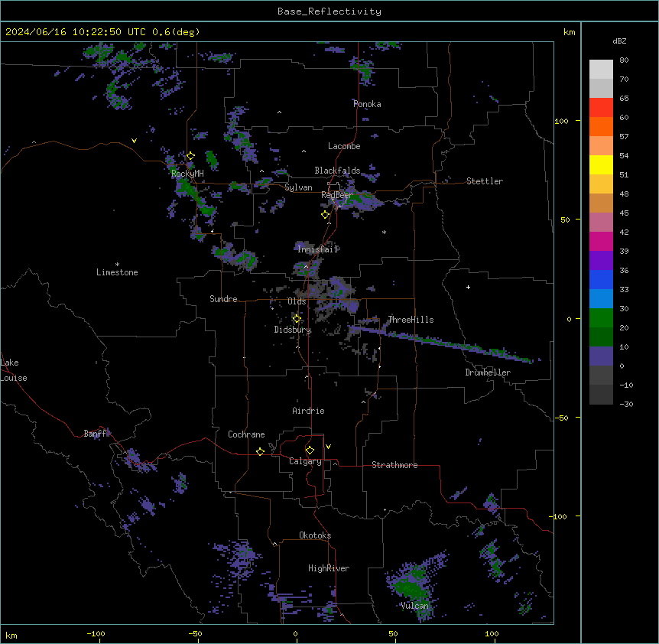Click the Airdrie city label
The width and height of the screenshot is (659, 644).
tap(308, 411)
